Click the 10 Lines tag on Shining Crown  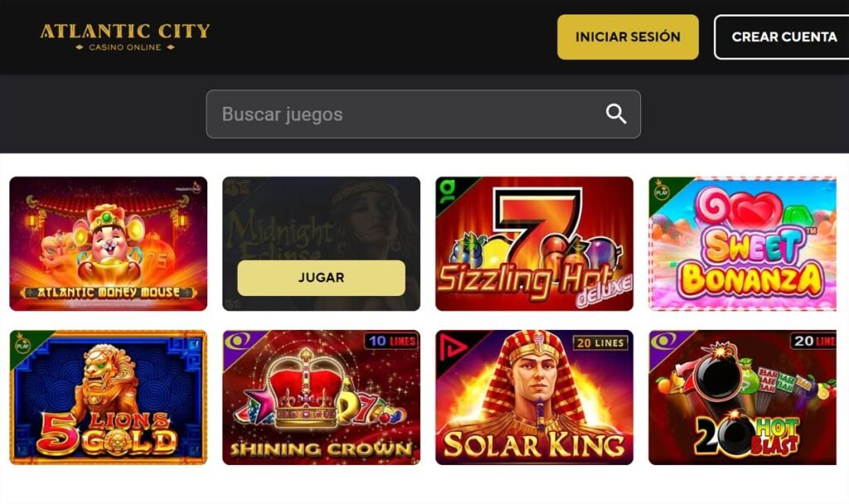point(392,341)
